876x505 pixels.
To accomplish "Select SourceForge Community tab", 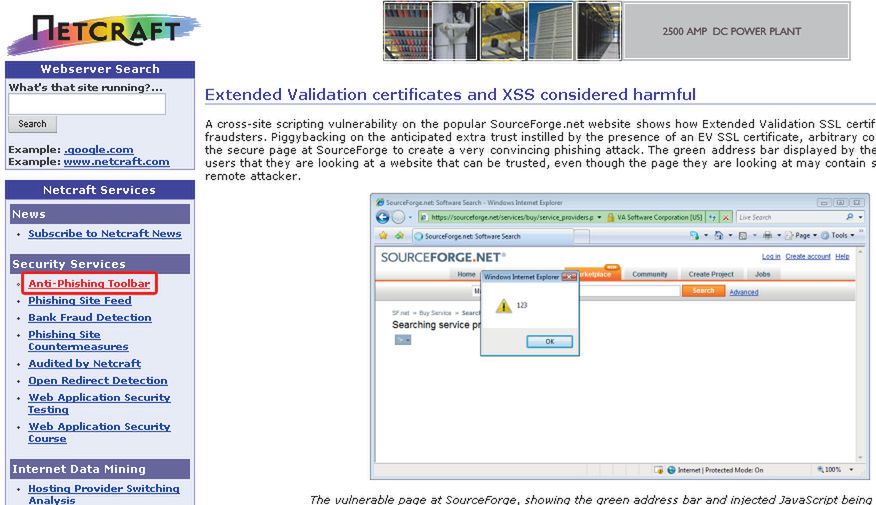I will (650, 274).
